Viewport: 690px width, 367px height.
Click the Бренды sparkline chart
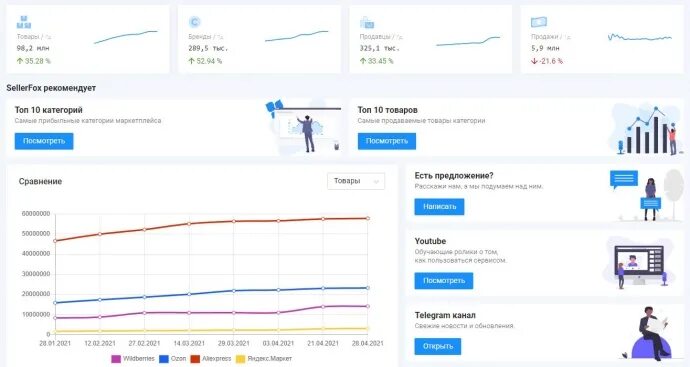(x=297, y=37)
